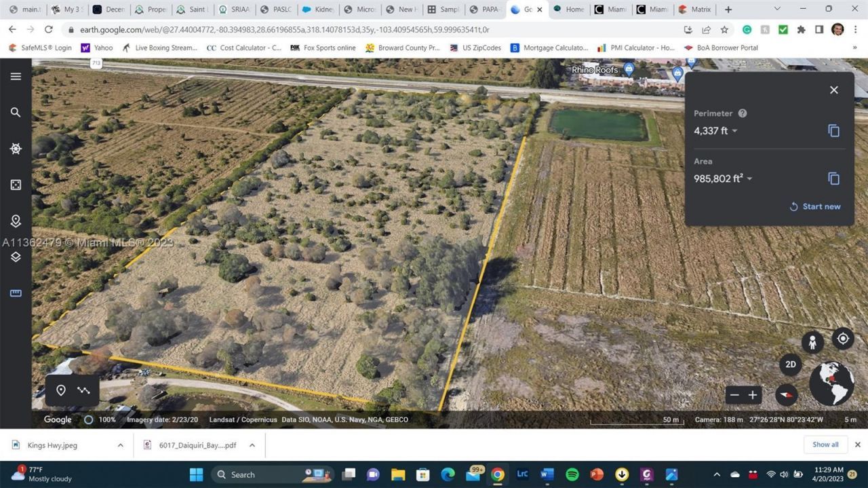Click the zoom in control on the map

[x=753, y=394]
